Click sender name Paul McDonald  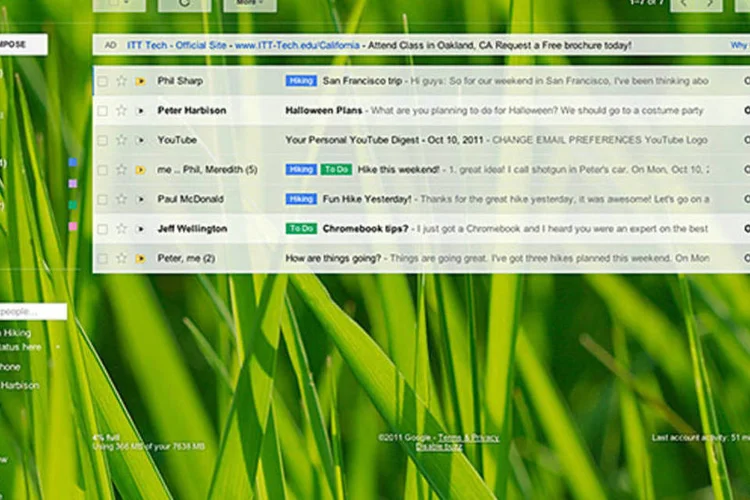190,200
